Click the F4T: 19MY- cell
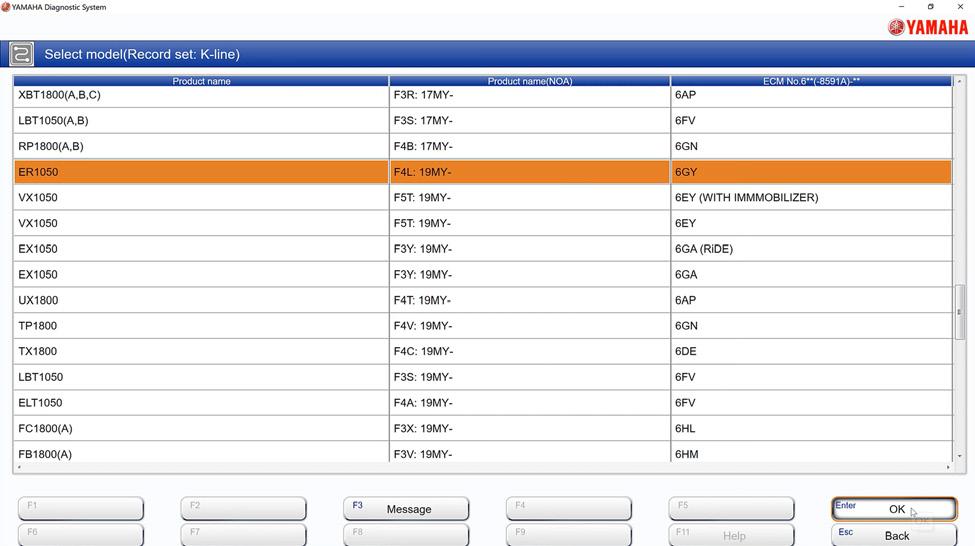 tap(530, 300)
